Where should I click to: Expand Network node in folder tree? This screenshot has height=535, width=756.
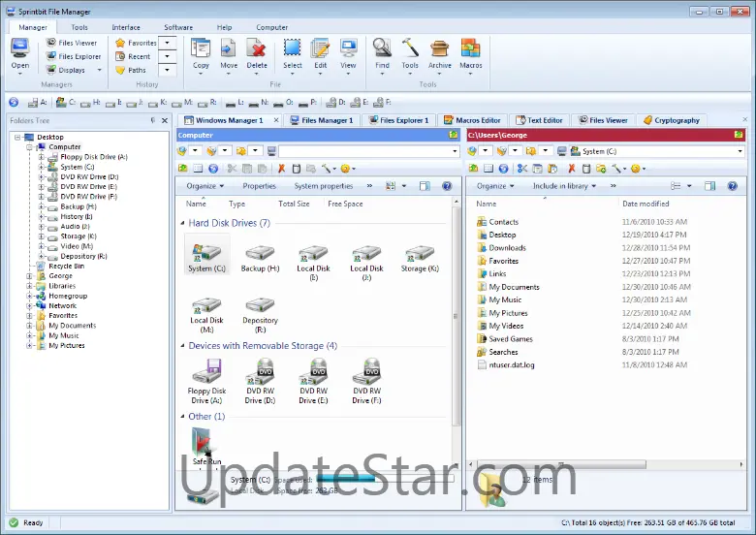tap(29, 305)
